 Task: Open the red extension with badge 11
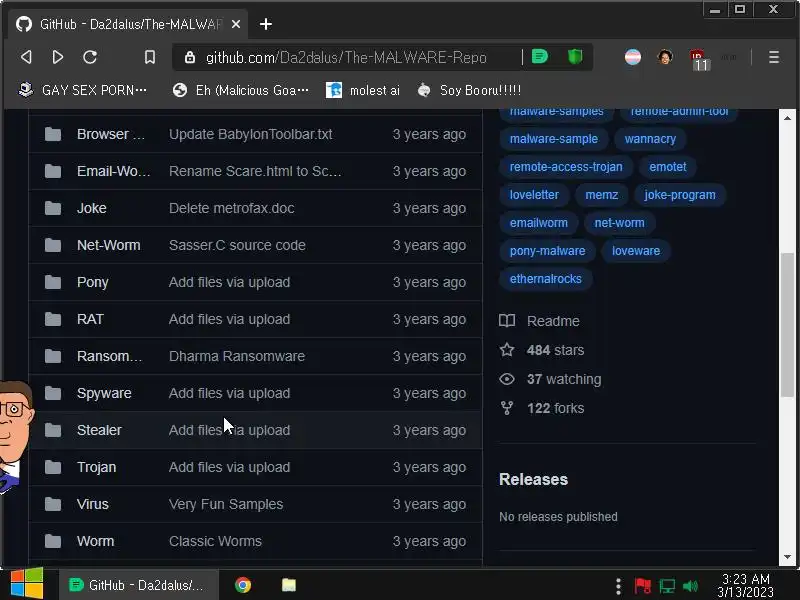point(699,60)
